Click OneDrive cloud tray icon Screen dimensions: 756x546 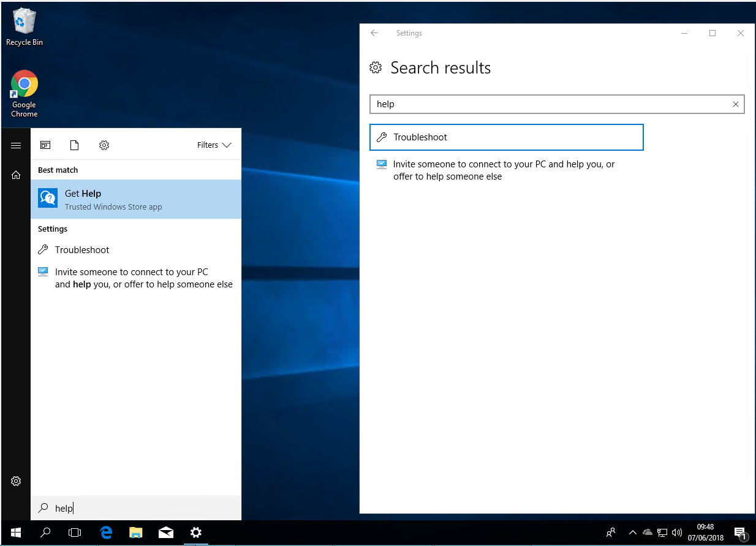tap(648, 533)
